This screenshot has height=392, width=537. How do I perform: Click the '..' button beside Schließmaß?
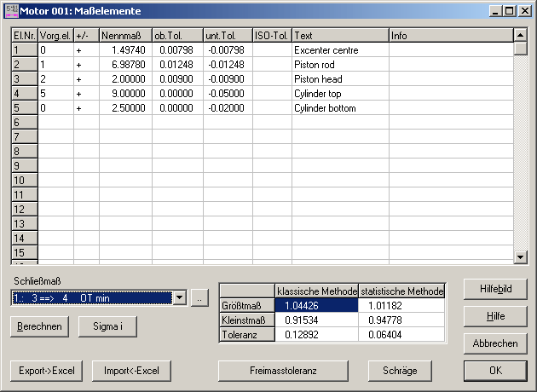tap(198, 297)
